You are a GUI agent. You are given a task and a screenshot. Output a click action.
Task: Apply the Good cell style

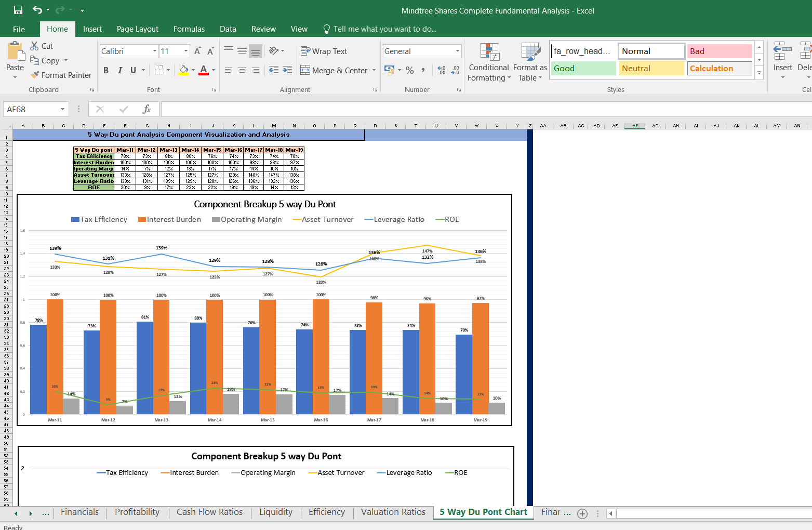583,68
